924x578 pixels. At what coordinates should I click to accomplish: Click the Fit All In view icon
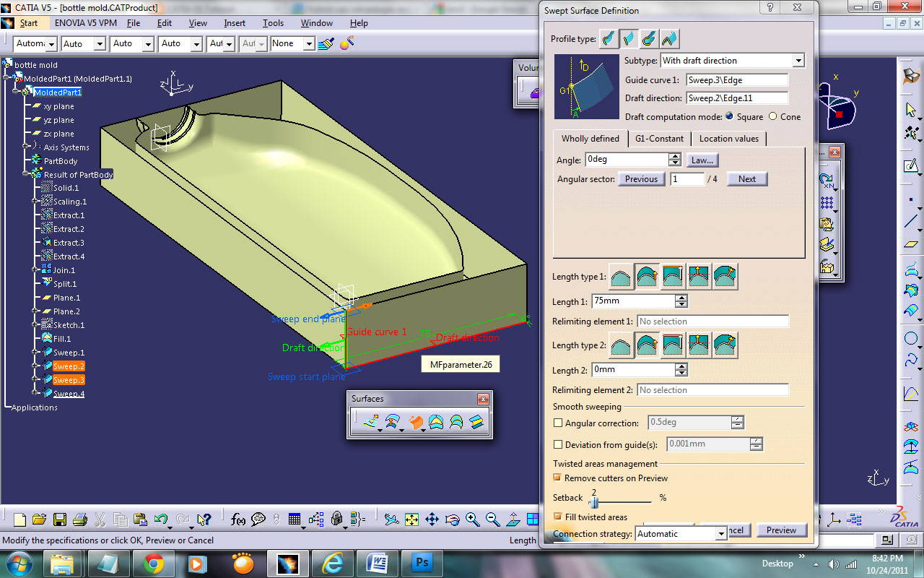(x=411, y=519)
